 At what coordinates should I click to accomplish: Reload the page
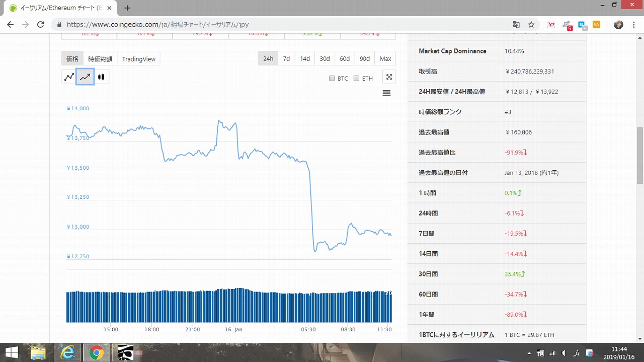(x=41, y=24)
